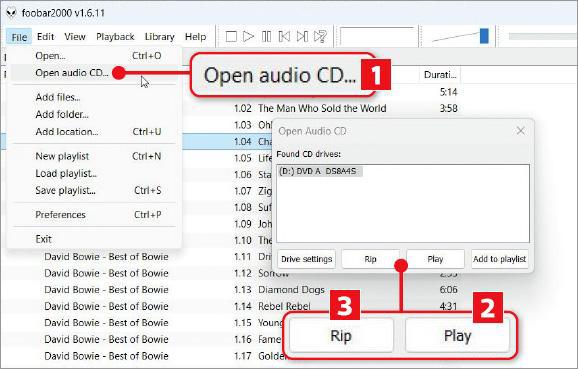
Task: Click the 6:06 duration of Diamond Dogs
Action: (x=449, y=290)
